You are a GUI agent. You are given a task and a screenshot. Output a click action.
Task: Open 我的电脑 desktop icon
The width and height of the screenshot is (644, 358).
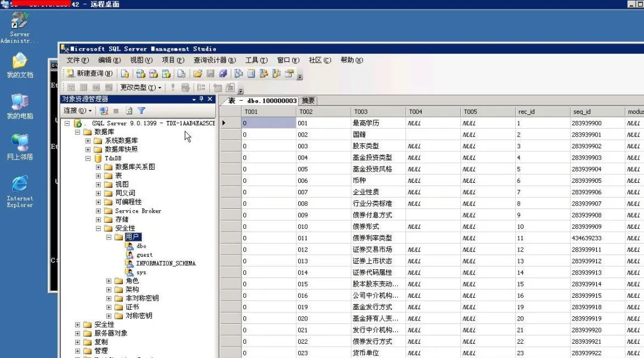click(20, 106)
